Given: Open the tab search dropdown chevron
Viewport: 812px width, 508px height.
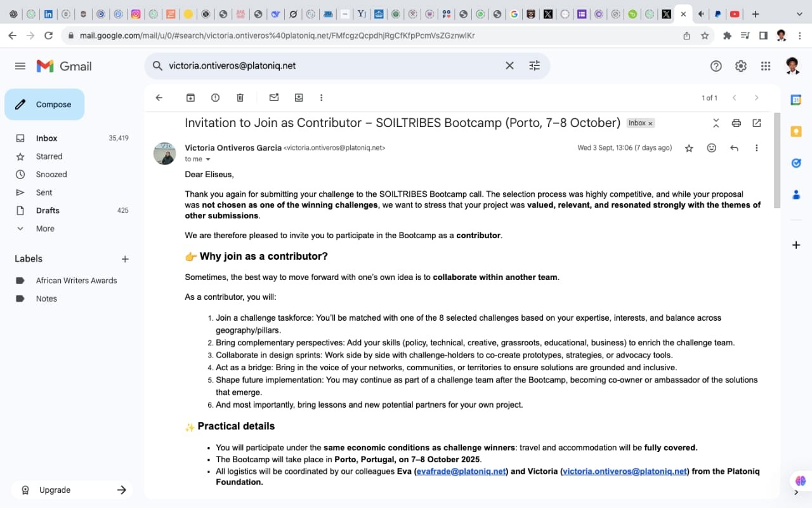Looking at the screenshot, I should 799,14.
